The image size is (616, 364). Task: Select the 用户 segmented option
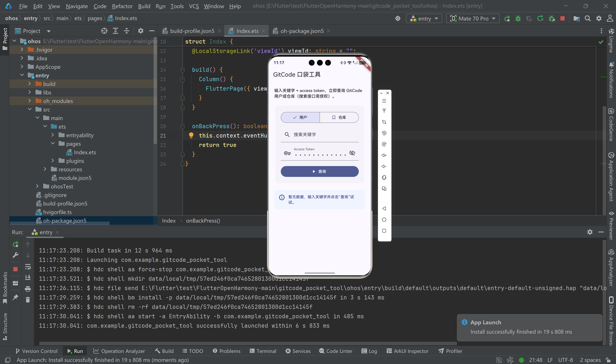click(x=300, y=117)
